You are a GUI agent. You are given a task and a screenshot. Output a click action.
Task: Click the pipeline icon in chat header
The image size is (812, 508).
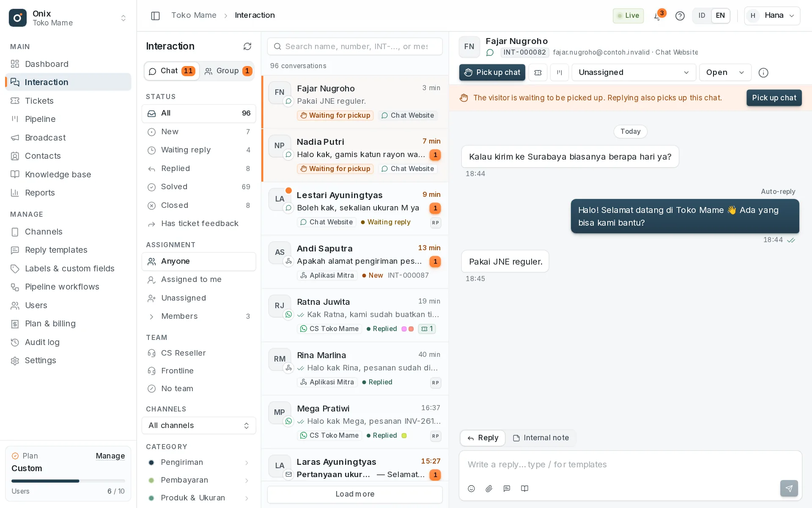pyautogui.click(x=560, y=72)
